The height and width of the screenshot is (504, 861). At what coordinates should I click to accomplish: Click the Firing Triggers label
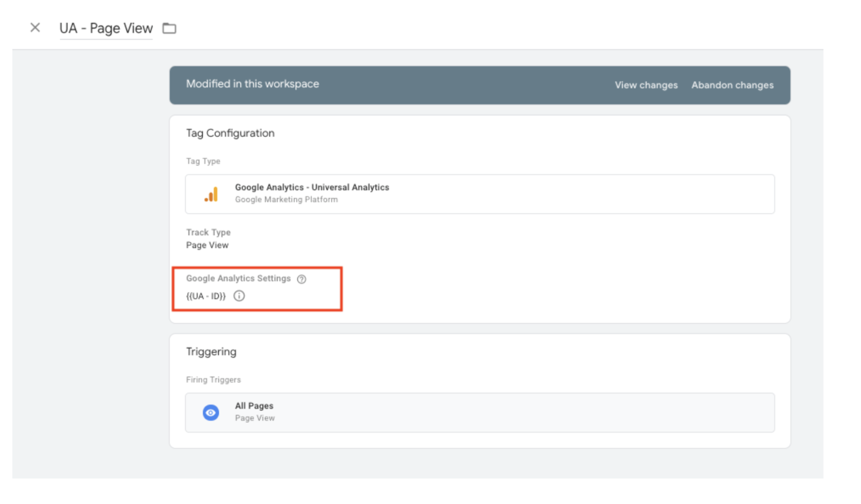coord(213,380)
